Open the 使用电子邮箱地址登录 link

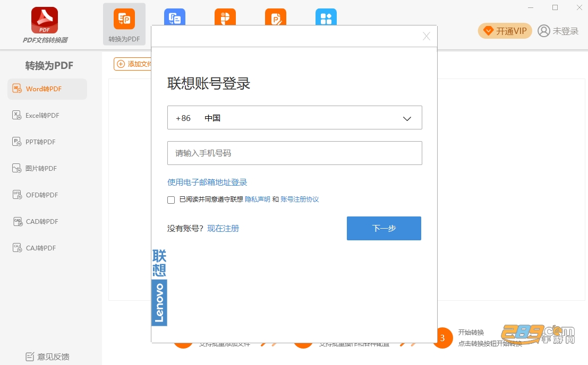tap(207, 183)
